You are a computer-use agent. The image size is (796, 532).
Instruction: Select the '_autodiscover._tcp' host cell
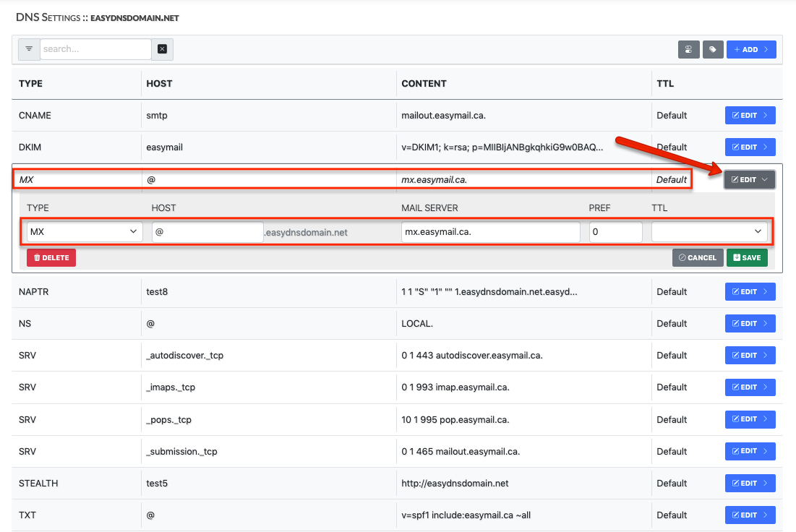185,356
